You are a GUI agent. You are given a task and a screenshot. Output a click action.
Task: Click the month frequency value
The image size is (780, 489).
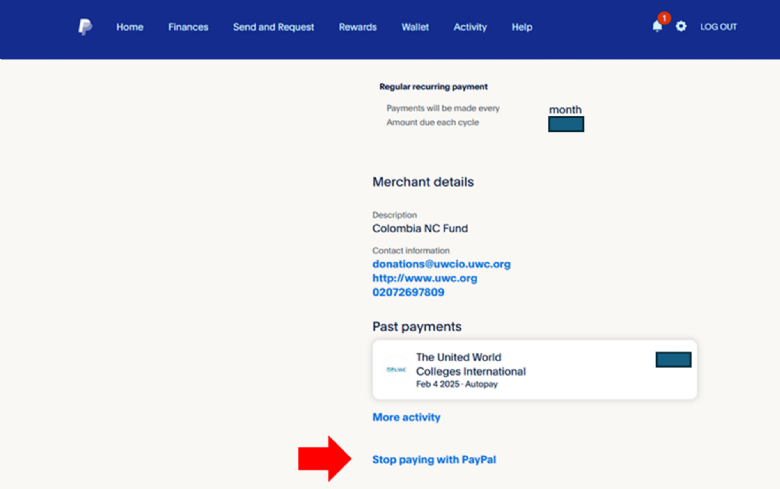pyautogui.click(x=565, y=109)
